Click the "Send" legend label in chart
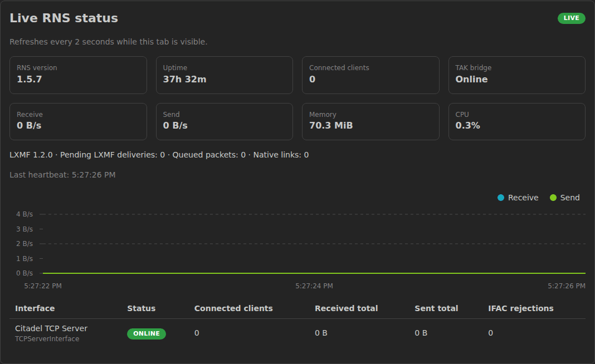 click(570, 198)
